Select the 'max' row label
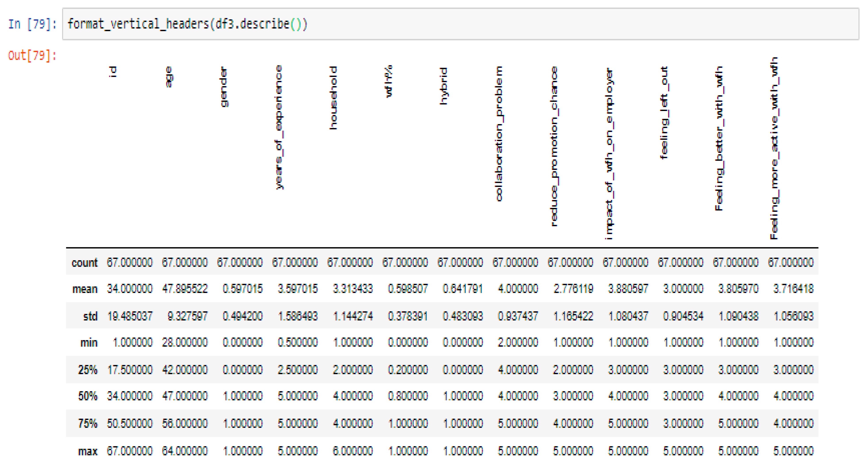 click(88, 451)
